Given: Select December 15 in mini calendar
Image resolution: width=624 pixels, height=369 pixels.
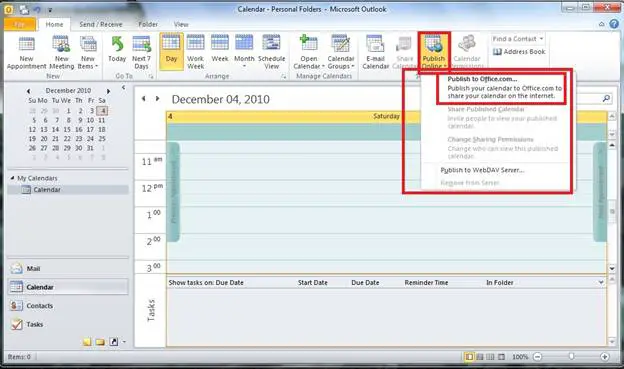Looking at the screenshot, I should coord(67,129).
